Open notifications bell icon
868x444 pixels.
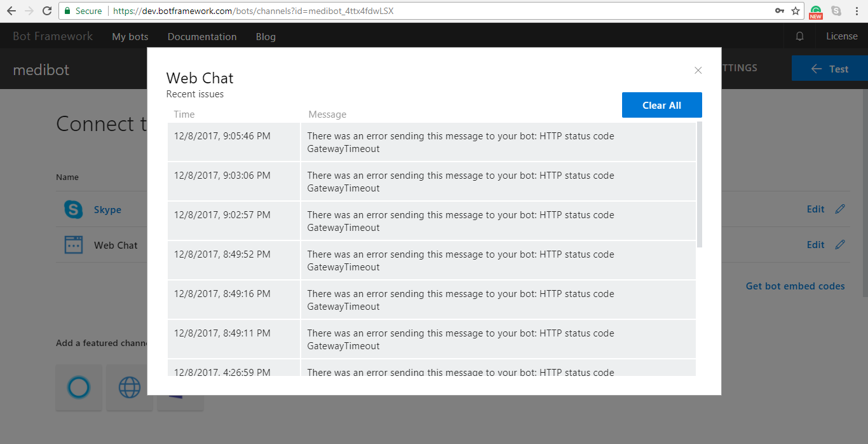click(x=799, y=36)
